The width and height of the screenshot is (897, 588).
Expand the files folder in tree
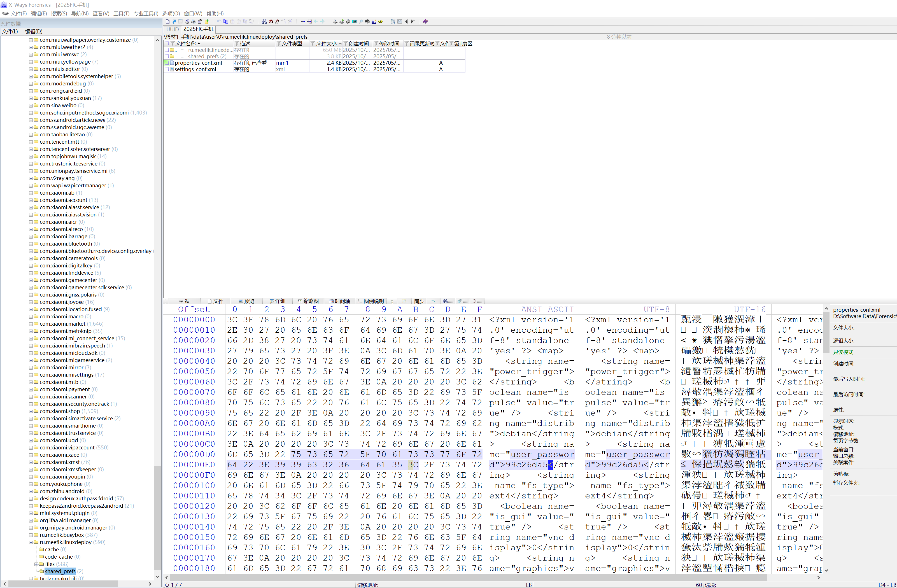point(36,564)
